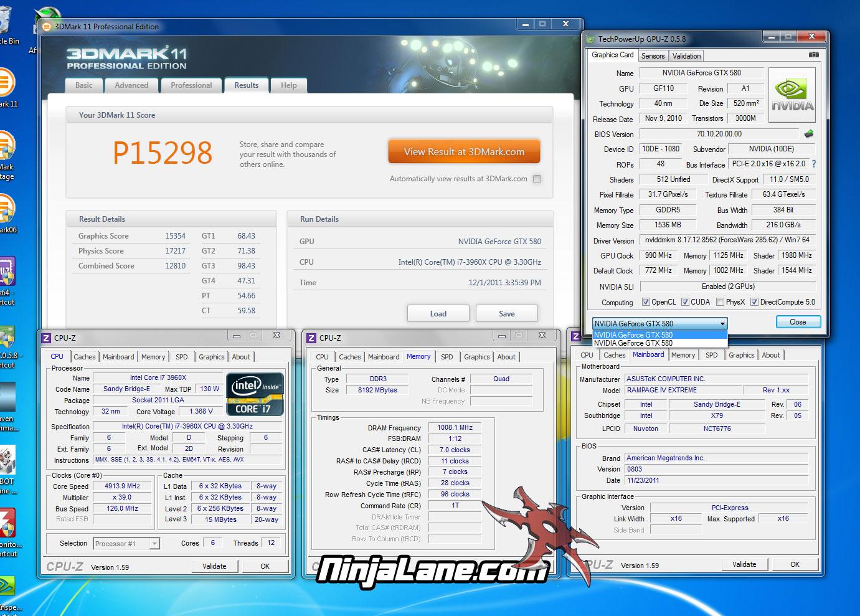Toggle the DirectCompute 5.0 checkbox
The height and width of the screenshot is (616, 860).
pyautogui.click(x=754, y=302)
